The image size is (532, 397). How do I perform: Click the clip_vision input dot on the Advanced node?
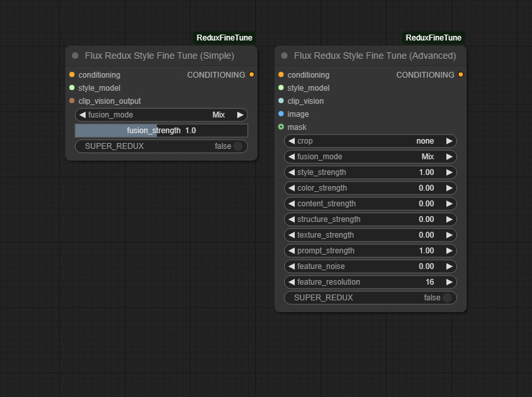pyautogui.click(x=280, y=101)
